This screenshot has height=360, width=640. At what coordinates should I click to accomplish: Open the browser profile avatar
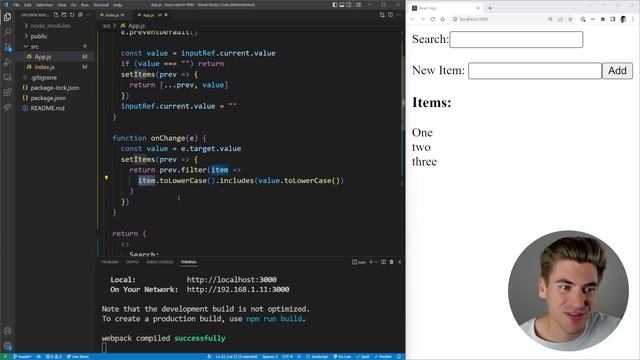click(x=623, y=19)
